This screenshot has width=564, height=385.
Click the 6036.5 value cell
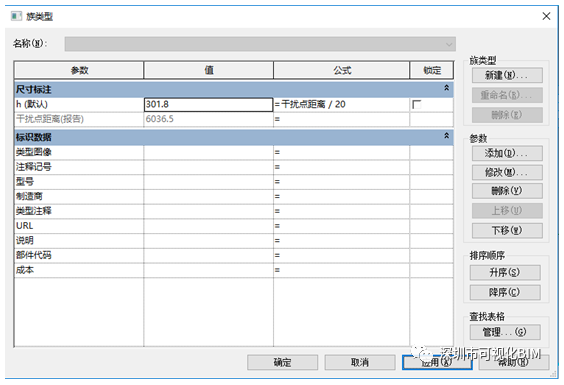click(208, 119)
